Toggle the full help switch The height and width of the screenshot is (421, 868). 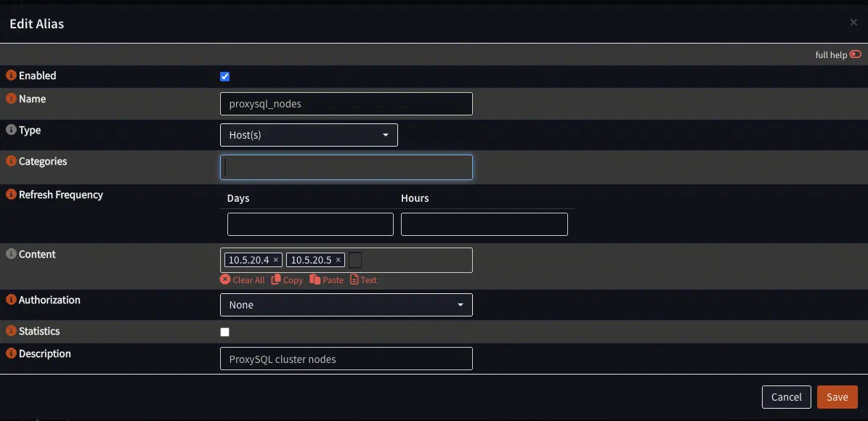pos(855,54)
